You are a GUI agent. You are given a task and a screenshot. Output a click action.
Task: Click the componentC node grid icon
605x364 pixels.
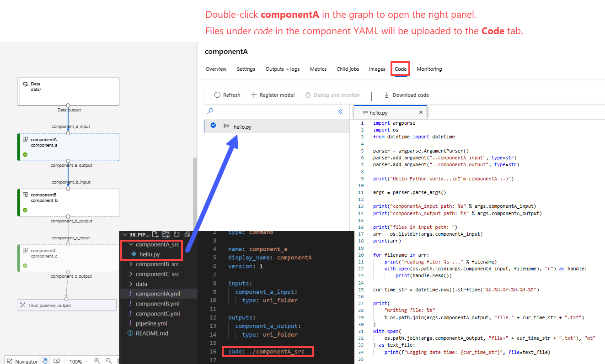[x=26, y=250]
